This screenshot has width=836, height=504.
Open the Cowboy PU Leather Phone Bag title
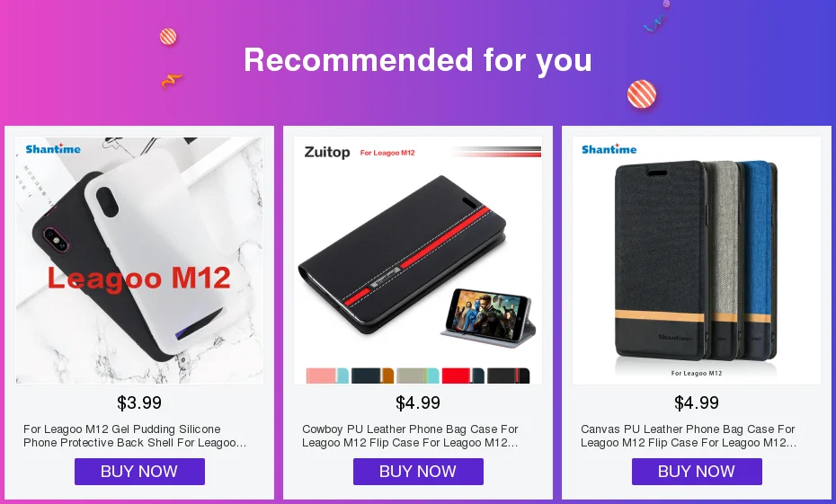[x=410, y=436]
